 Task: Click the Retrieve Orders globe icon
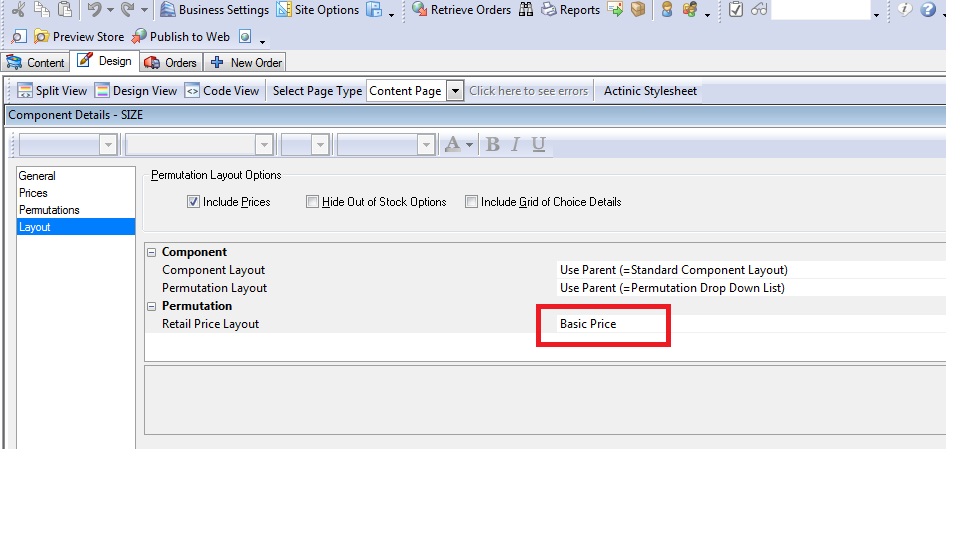pos(419,10)
